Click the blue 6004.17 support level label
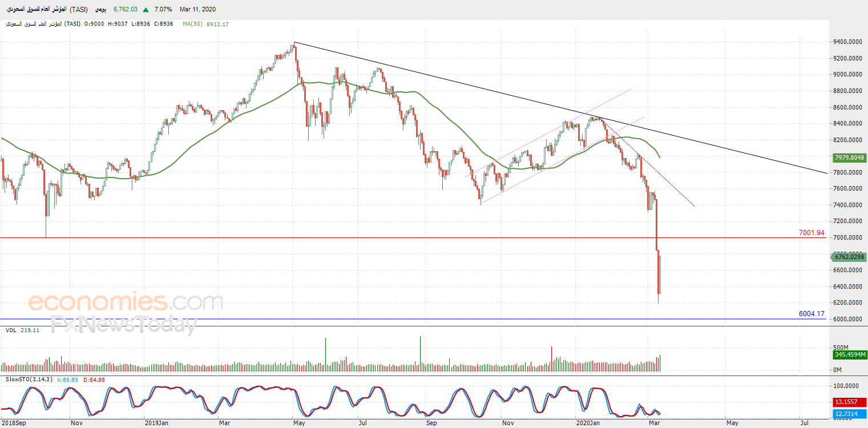 812,314
